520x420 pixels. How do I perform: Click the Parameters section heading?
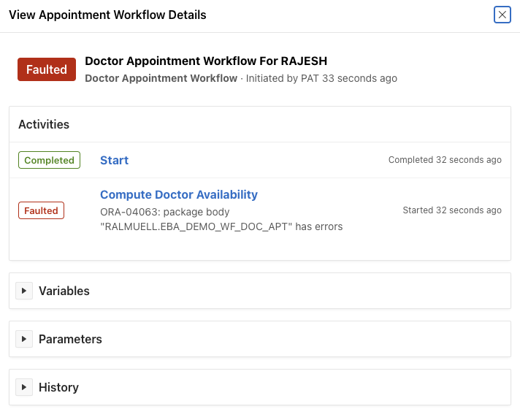point(70,339)
